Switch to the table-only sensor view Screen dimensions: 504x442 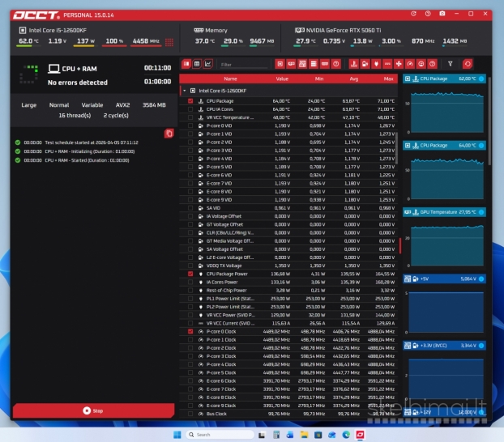pos(197,64)
